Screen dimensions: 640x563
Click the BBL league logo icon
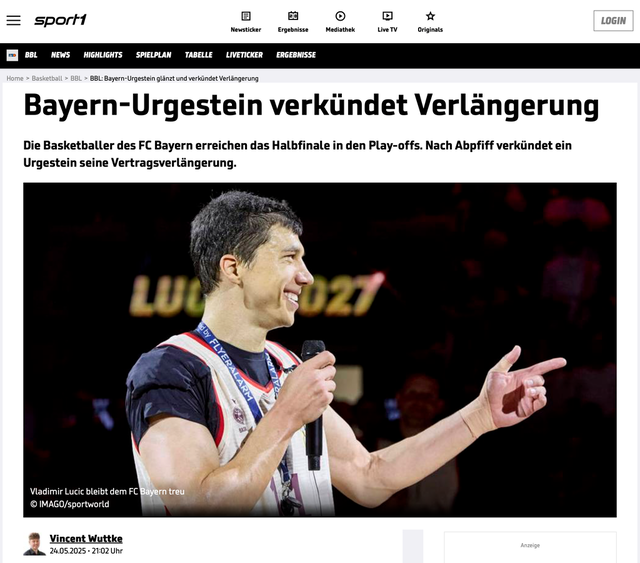pyautogui.click(x=12, y=55)
